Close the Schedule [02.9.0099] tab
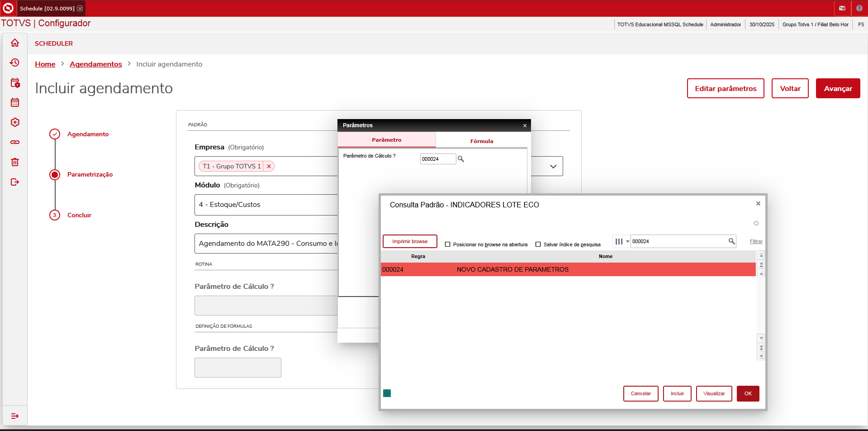868x431 pixels. click(x=80, y=8)
